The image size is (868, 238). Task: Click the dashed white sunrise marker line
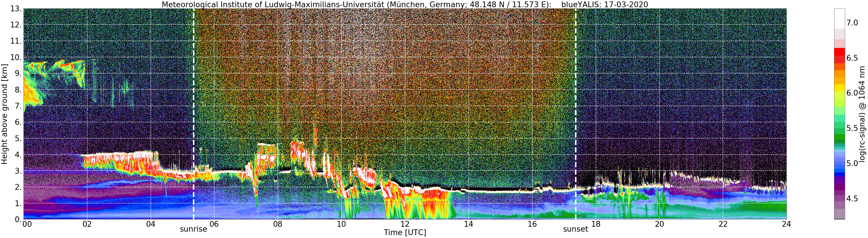coord(193,114)
